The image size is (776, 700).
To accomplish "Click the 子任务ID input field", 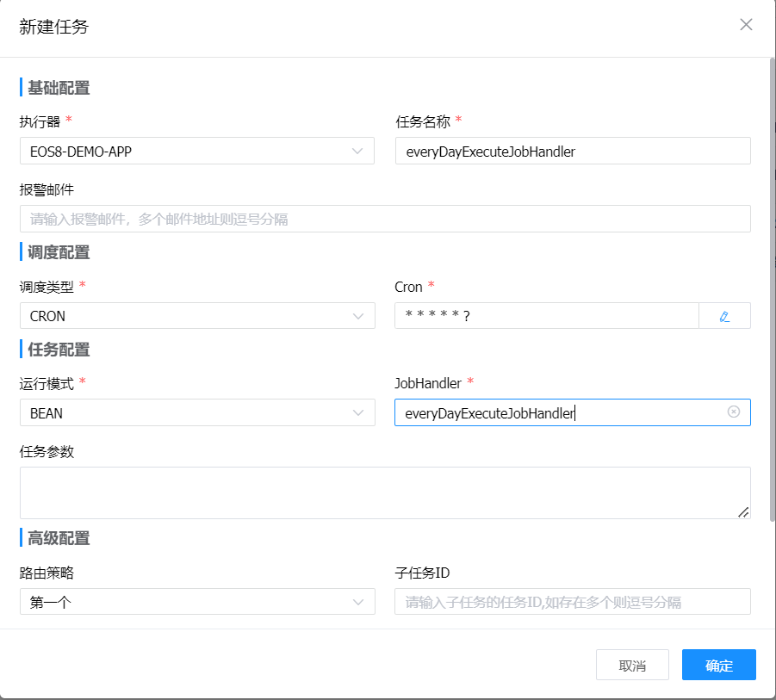I will (572, 602).
